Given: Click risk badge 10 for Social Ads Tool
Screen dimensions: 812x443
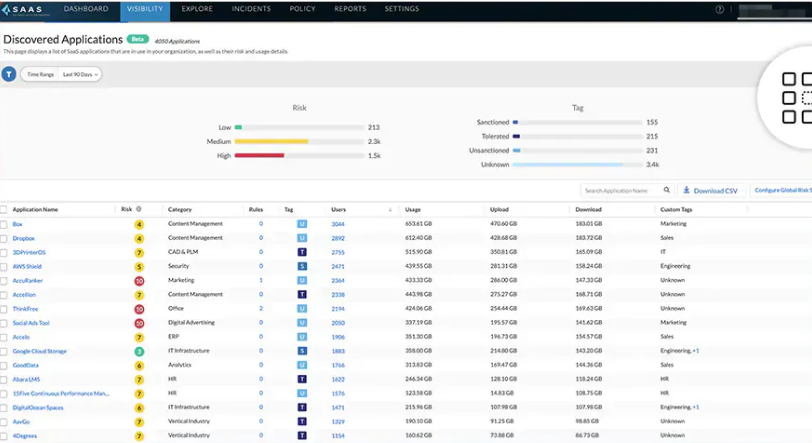Looking at the screenshot, I should [x=139, y=323].
